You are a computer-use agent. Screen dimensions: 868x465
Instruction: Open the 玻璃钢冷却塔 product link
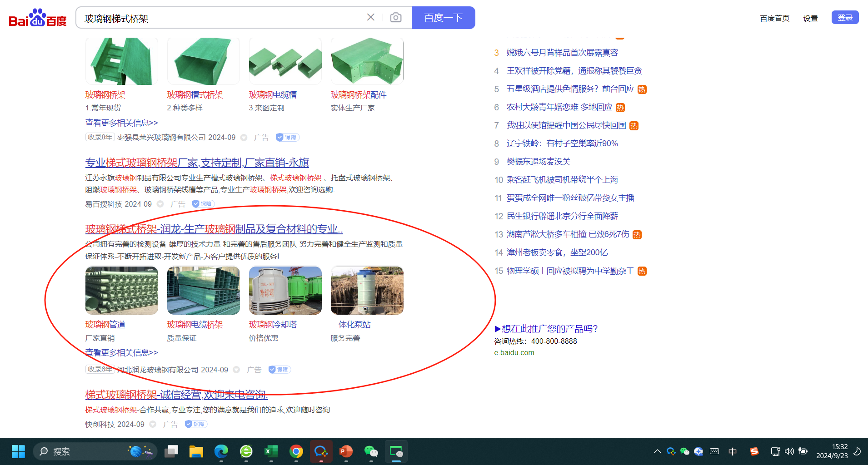pyautogui.click(x=273, y=325)
